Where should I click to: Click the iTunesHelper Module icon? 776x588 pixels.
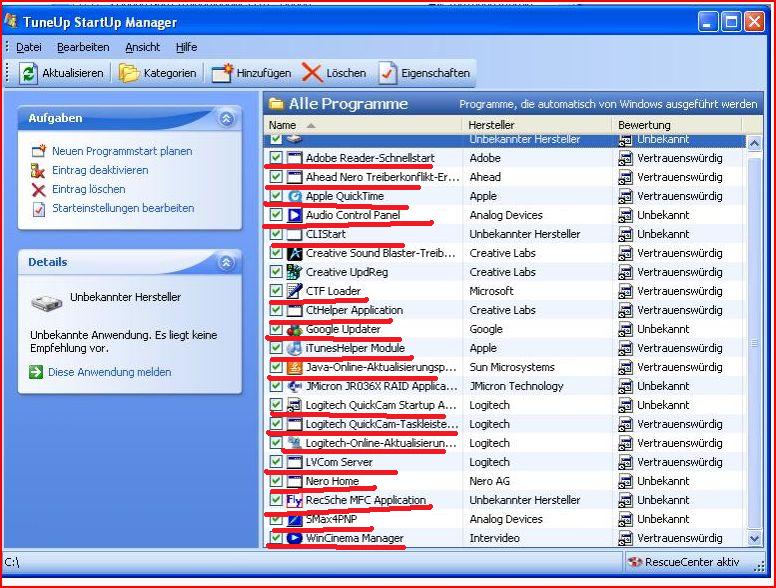[294, 348]
